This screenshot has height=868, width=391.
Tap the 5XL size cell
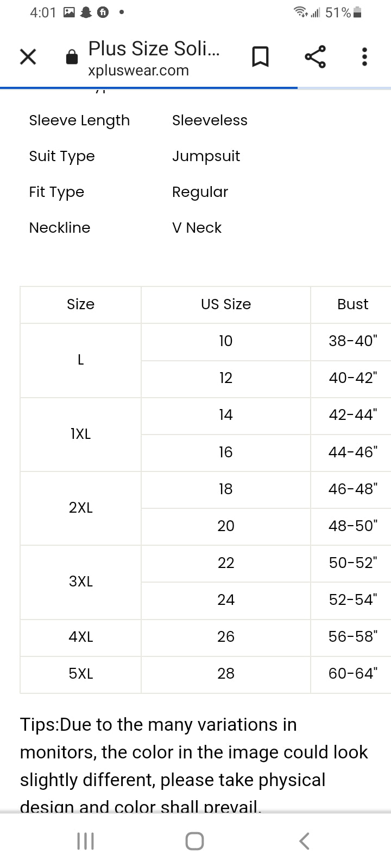81,674
